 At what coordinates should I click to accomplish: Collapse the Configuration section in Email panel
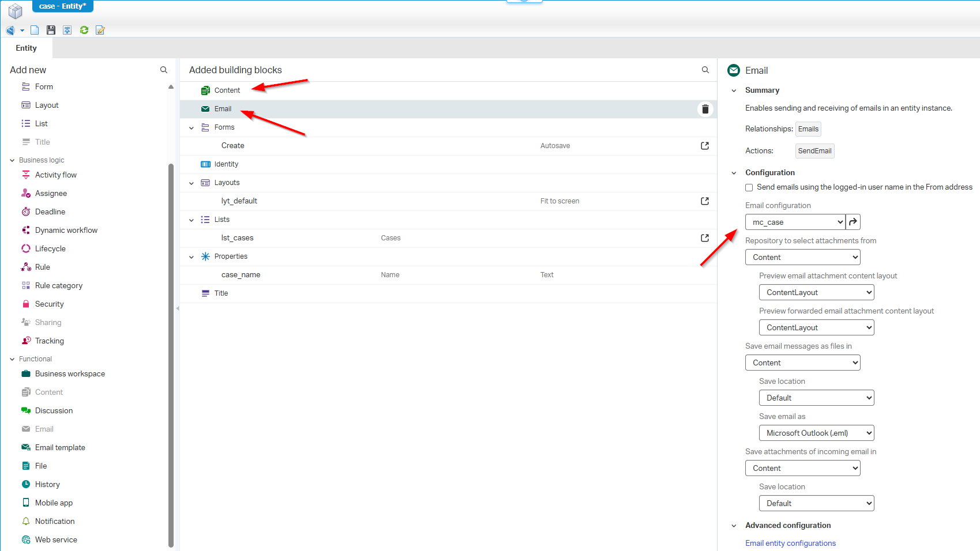tap(734, 173)
